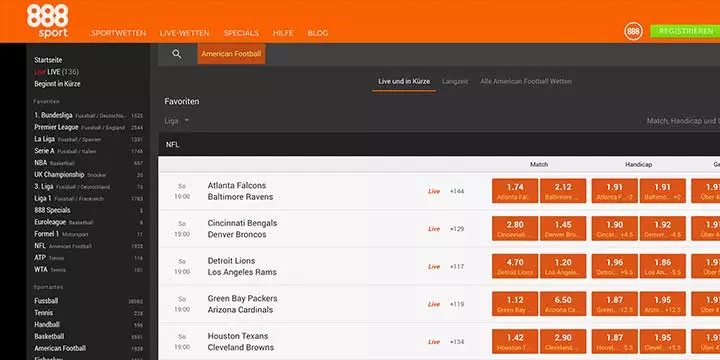The width and height of the screenshot is (720, 360).
Task: Select NFL American Football in favorites
Action: click(89, 246)
